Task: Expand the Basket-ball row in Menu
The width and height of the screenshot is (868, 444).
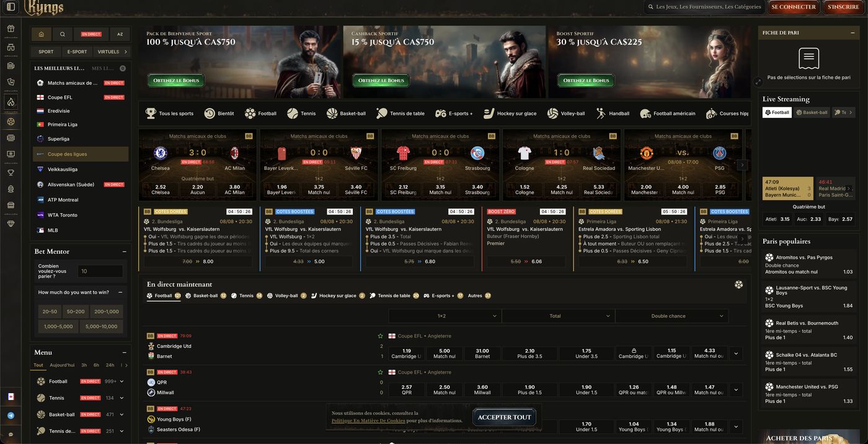Action: point(122,414)
